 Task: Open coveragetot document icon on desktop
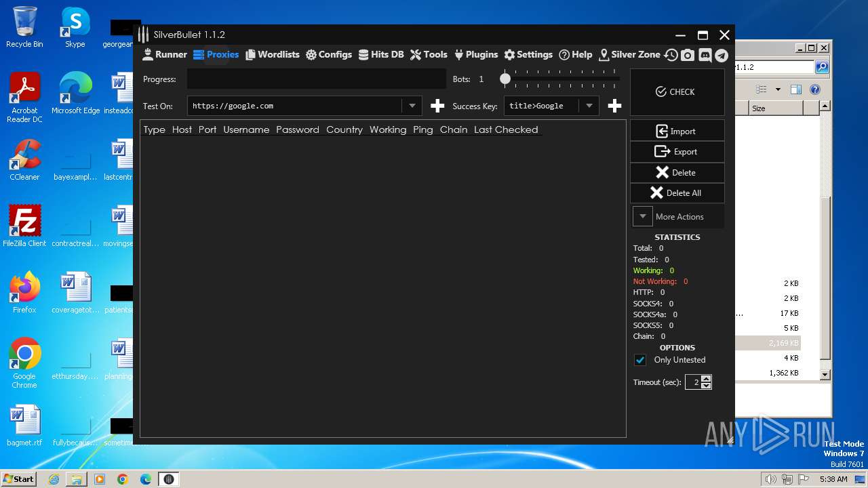coord(75,293)
